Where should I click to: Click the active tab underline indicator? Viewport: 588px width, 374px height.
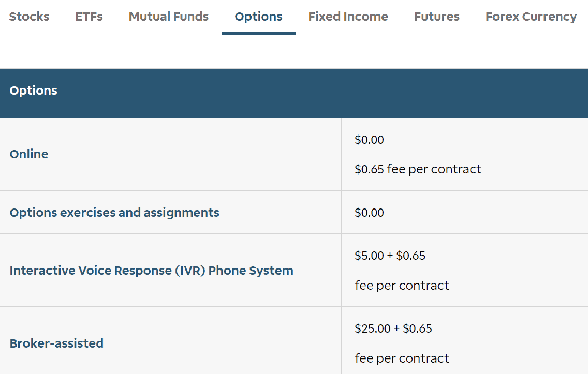[x=258, y=34]
